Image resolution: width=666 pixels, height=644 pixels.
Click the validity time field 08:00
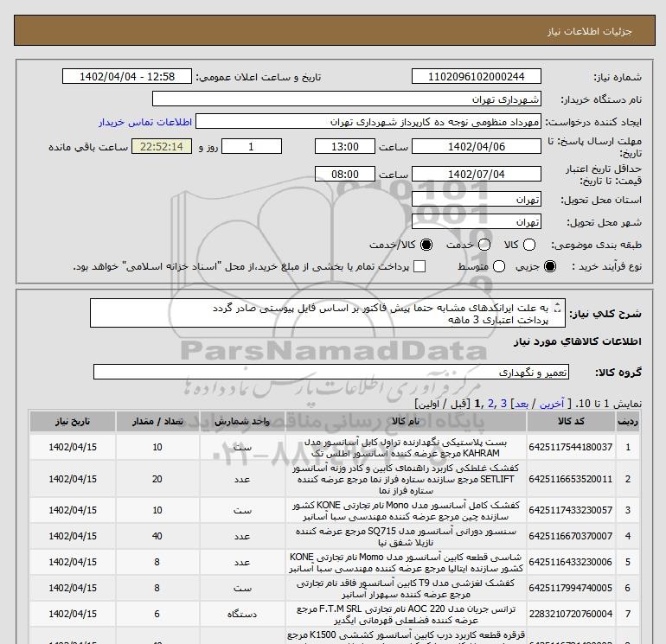pos(345,174)
